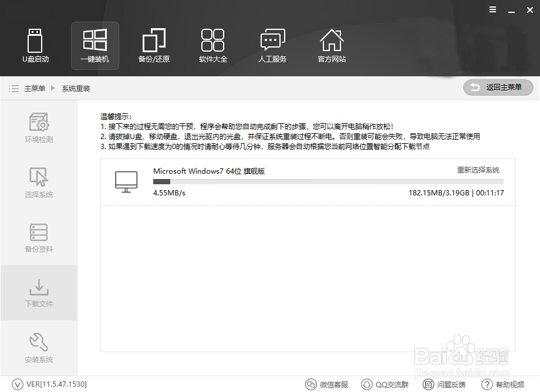Viewport: 540px width, 392px height.
Task: Open the U盘启动 USB boot tool
Action: [35, 46]
